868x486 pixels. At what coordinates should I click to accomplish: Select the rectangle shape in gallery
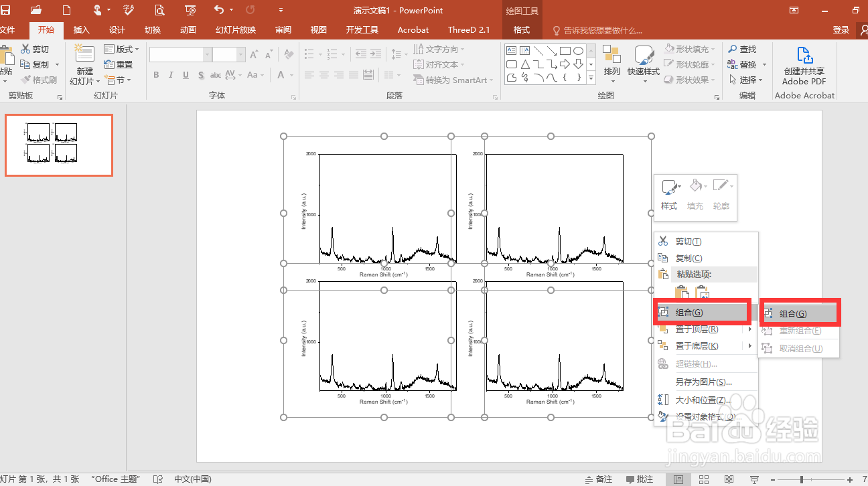pyautogui.click(x=565, y=50)
